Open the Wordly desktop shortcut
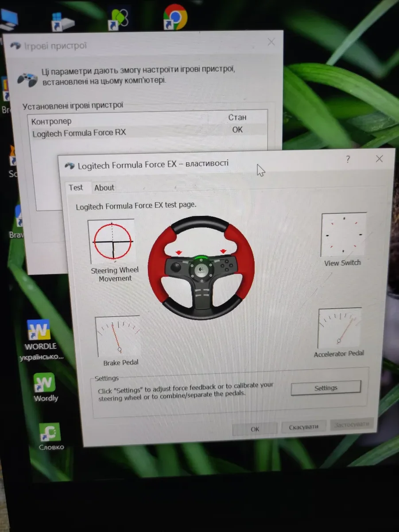This screenshot has height=532, width=399. point(45,387)
